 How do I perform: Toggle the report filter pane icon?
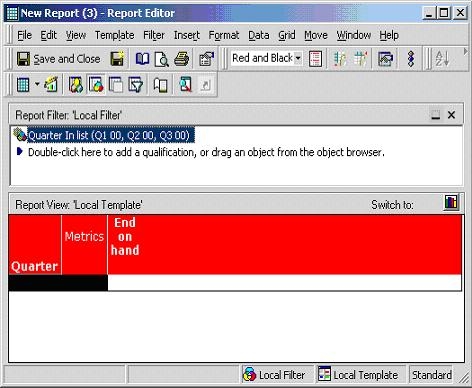(96, 85)
